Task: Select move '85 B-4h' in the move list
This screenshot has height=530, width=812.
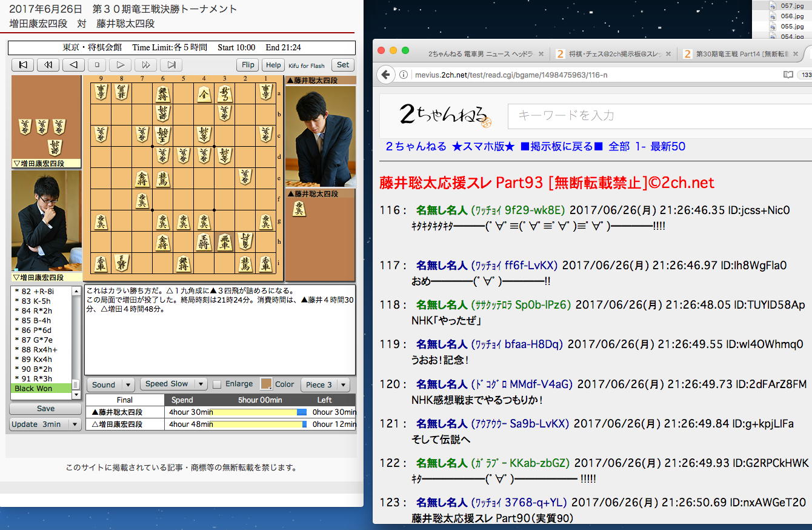Action: point(41,321)
